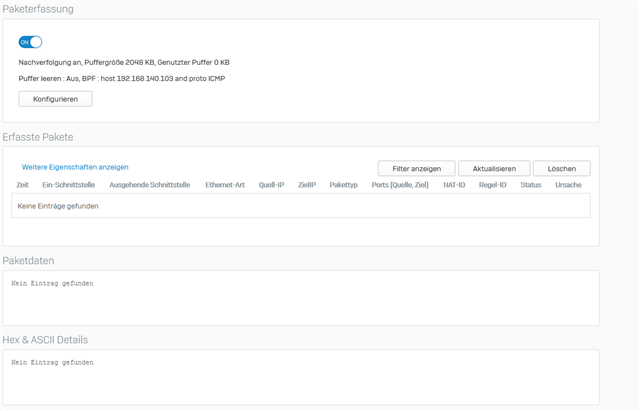
Task: Click the Regel-ID column header
Action: pos(493,185)
